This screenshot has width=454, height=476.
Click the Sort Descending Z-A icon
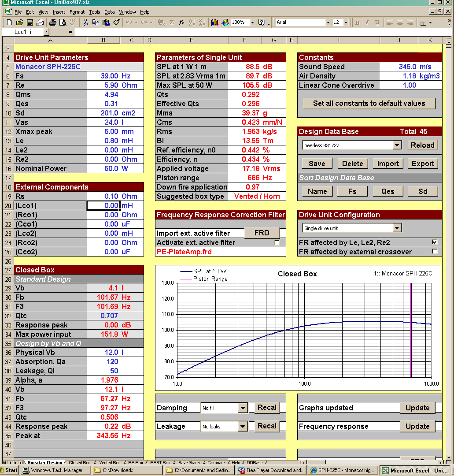click(x=202, y=22)
